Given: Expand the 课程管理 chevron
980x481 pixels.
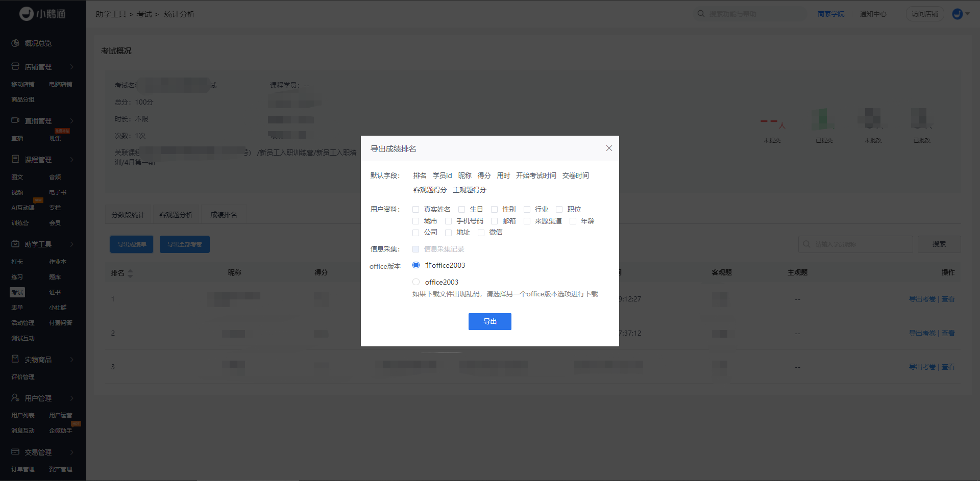Looking at the screenshot, I should point(71,160).
